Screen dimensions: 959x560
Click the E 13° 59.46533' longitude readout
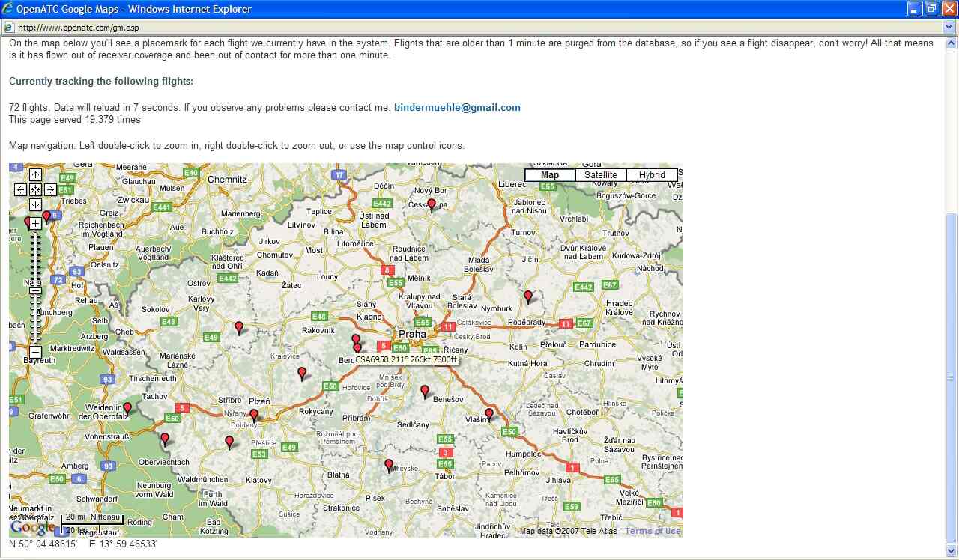point(123,544)
